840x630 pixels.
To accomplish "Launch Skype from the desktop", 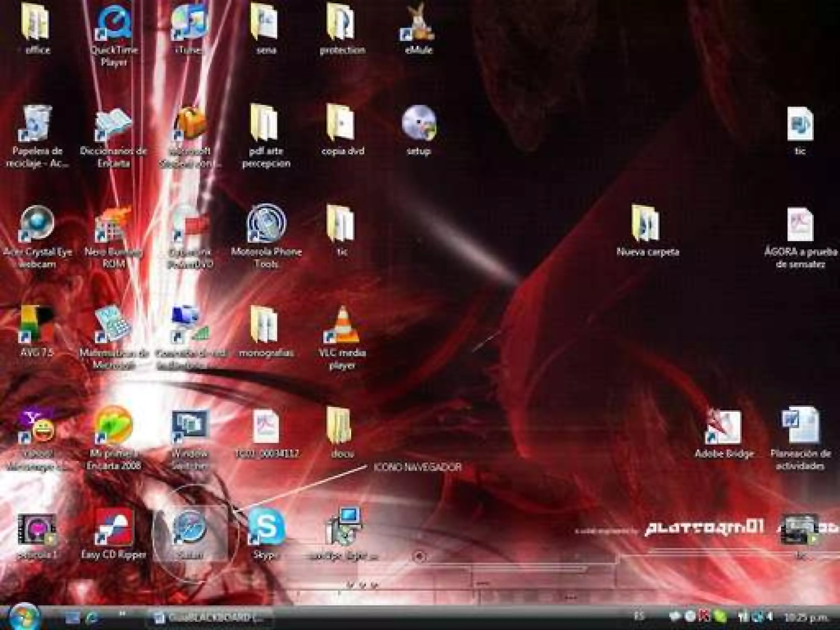I will click(266, 527).
